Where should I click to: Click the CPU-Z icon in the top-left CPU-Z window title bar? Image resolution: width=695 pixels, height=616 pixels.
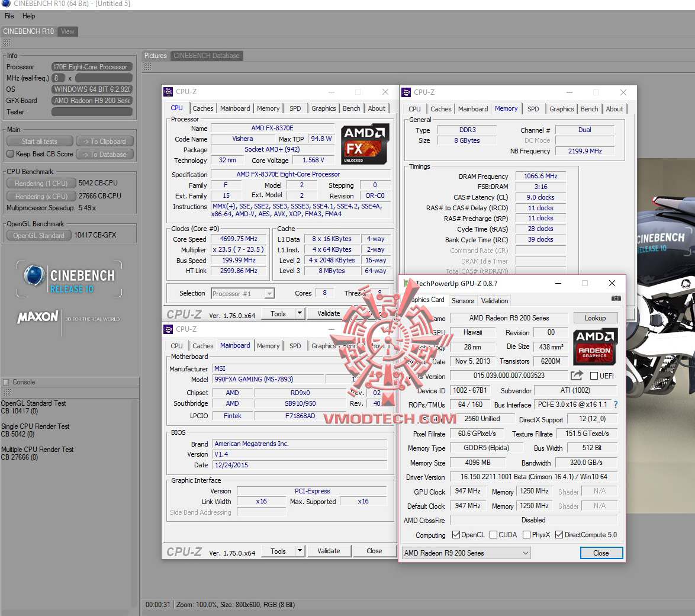168,92
